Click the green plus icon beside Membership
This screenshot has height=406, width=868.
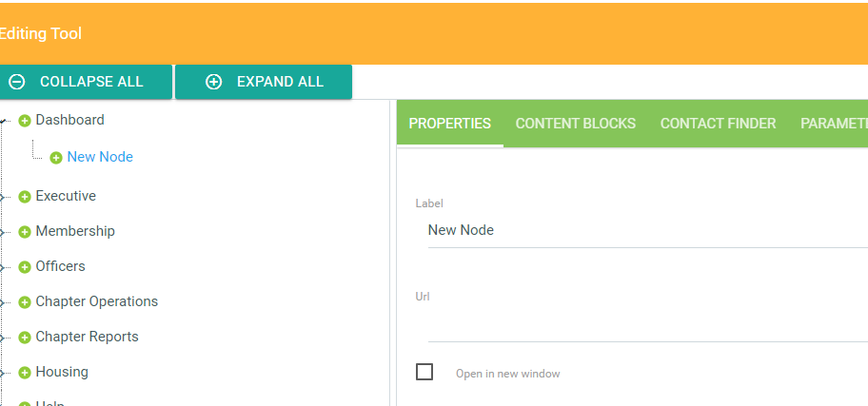[x=25, y=232]
